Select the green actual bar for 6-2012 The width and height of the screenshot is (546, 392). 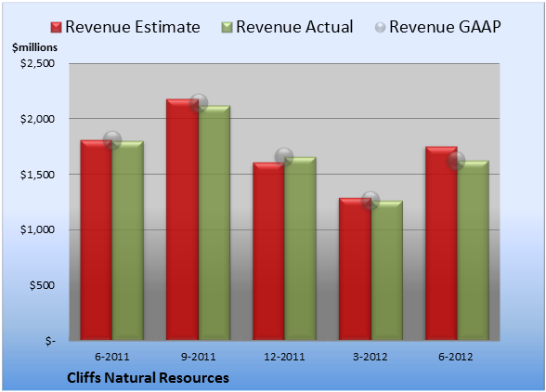tap(473, 250)
